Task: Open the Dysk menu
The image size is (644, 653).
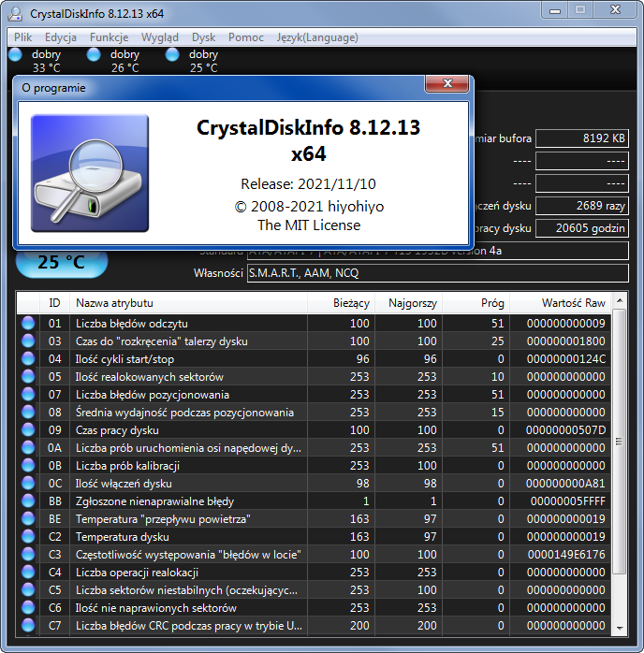Action: click(x=203, y=37)
